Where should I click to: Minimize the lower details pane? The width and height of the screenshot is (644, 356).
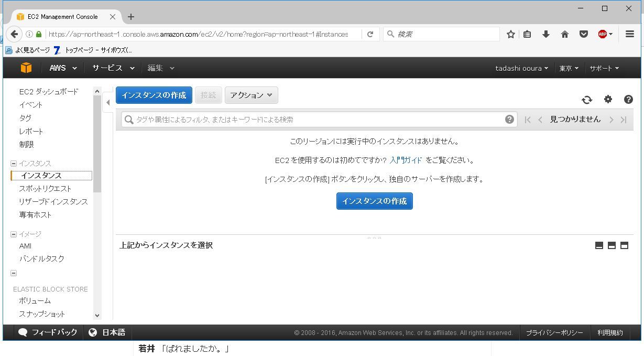point(599,245)
